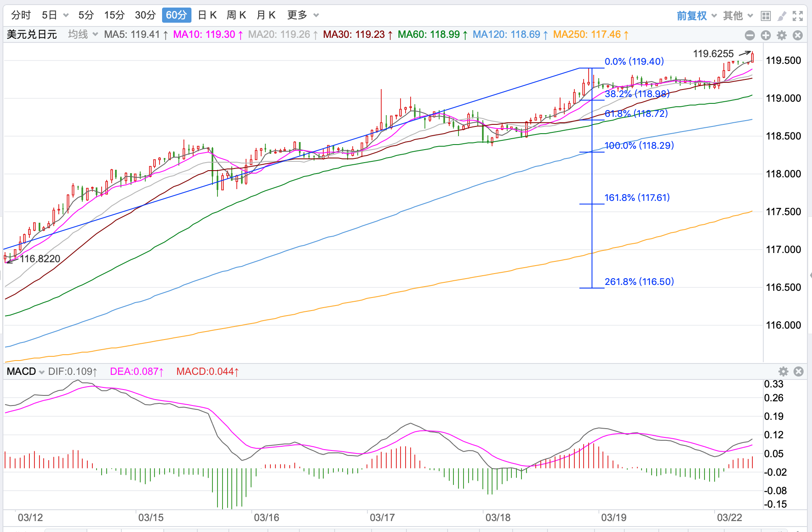Click the plus zoom-in icon on MA bar
812x532 pixels.
click(766, 35)
